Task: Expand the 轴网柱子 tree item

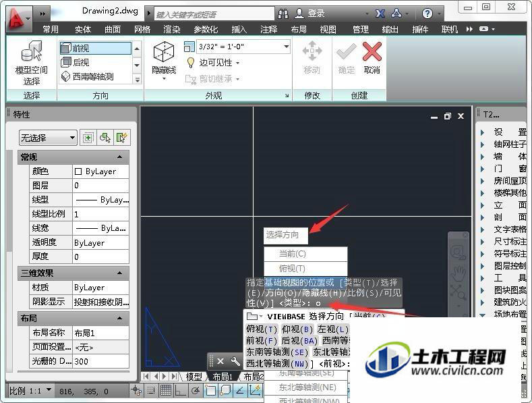Action: pyautogui.click(x=482, y=144)
